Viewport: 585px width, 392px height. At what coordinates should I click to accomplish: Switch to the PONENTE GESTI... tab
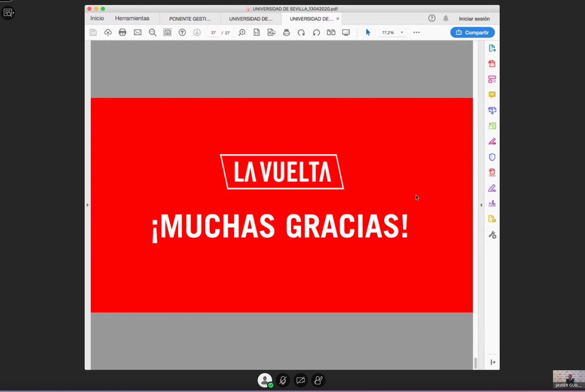(190, 19)
